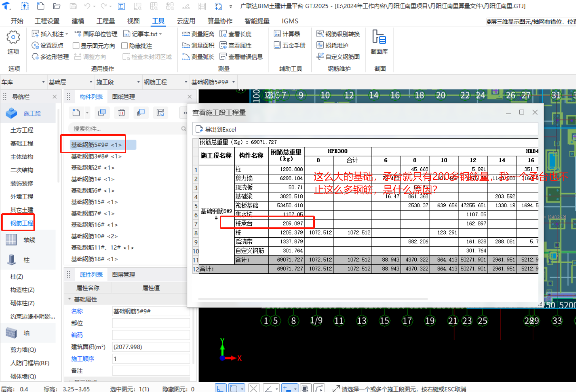Select 钢筋工程 in navigation
The height and width of the screenshot is (392, 576).
[x=22, y=223]
